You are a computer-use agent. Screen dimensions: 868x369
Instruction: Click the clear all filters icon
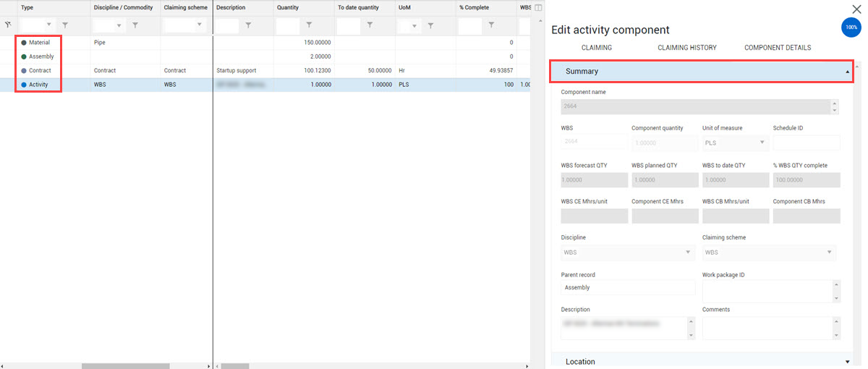coord(8,25)
